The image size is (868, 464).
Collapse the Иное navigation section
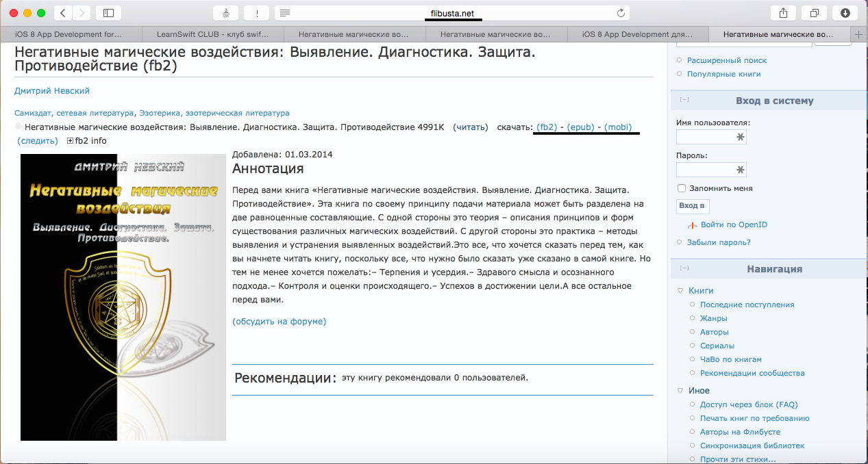pos(679,390)
